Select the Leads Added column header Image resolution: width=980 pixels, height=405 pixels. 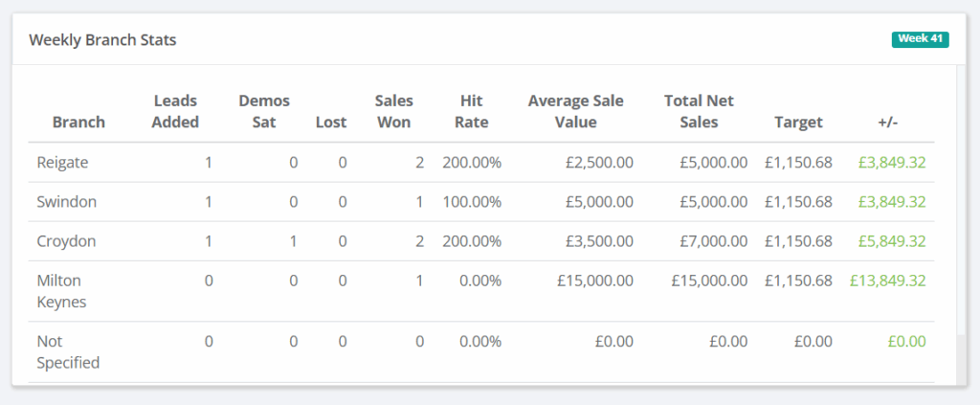[175, 111]
